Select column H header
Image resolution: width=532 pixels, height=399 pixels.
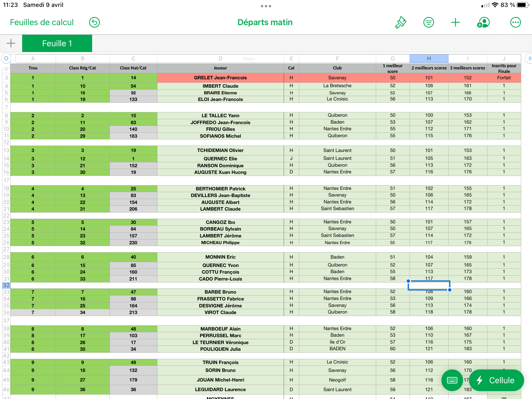tap(429, 59)
